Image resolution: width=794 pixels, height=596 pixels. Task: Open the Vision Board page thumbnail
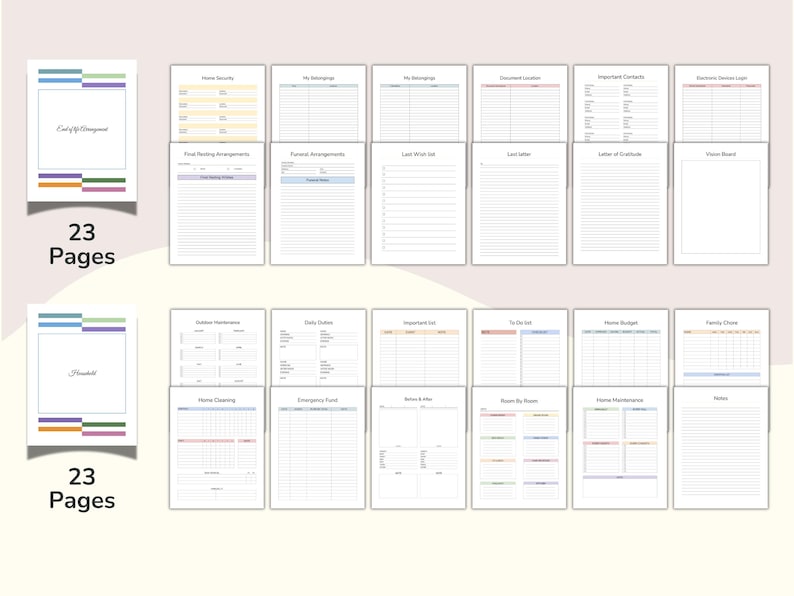coord(721,204)
